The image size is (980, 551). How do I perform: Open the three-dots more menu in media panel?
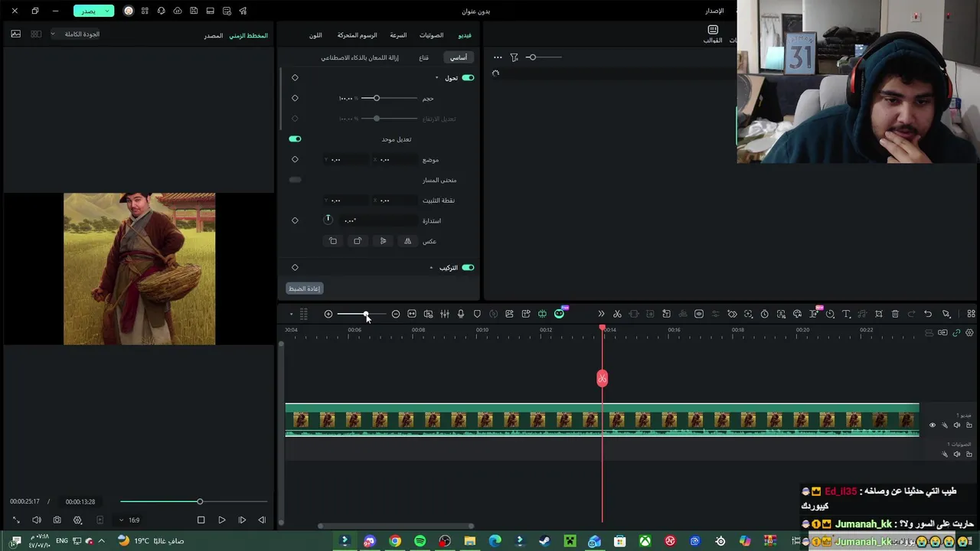498,57
